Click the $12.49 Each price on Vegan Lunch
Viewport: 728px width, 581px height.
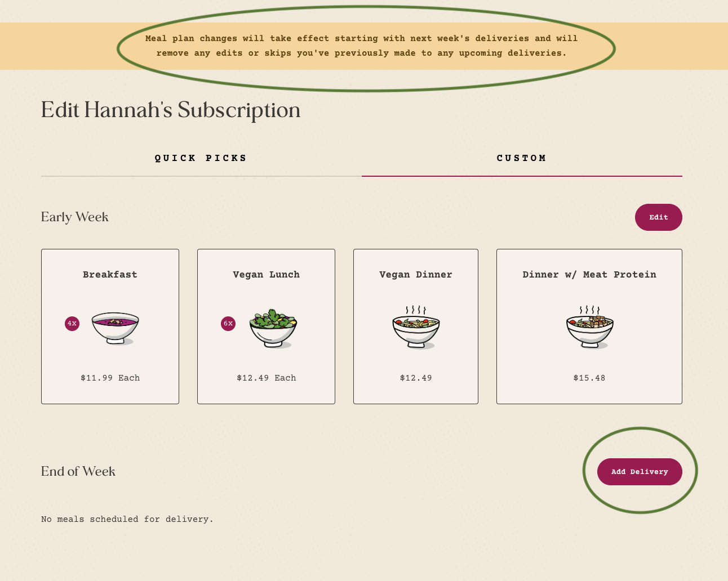click(x=267, y=378)
